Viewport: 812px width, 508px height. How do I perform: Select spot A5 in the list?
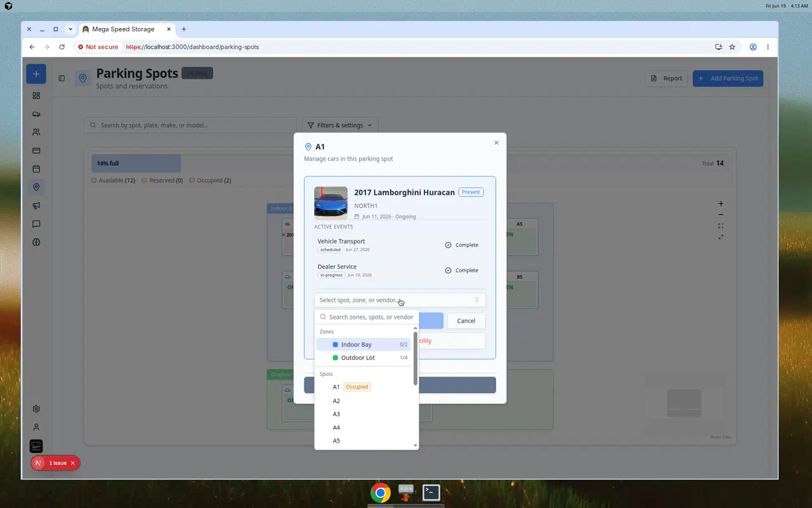click(363, 441)
